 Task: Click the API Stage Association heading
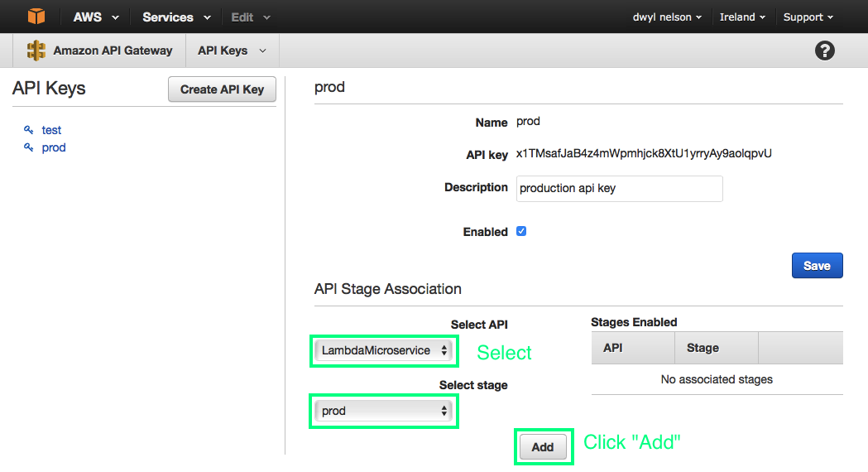387,289
